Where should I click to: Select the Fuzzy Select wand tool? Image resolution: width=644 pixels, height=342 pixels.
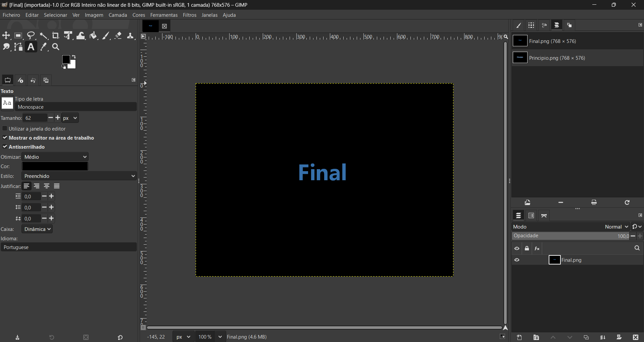(x=44, y=36)
